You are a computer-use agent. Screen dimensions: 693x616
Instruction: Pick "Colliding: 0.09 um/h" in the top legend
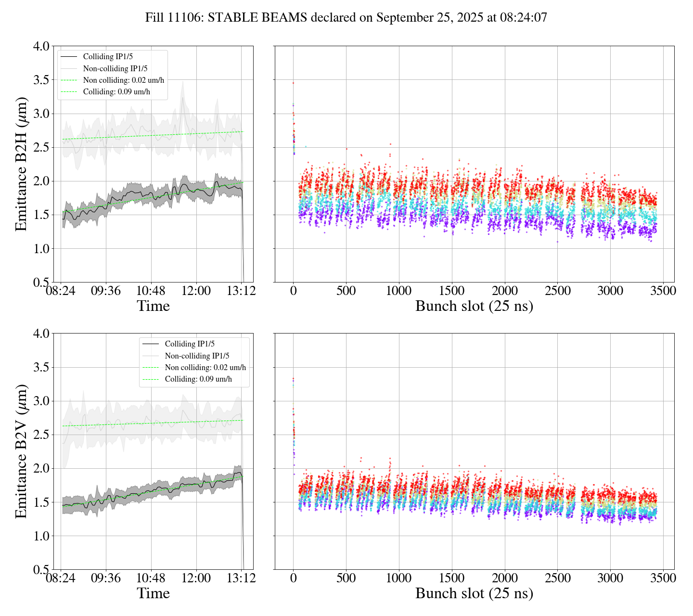[116, 92]
